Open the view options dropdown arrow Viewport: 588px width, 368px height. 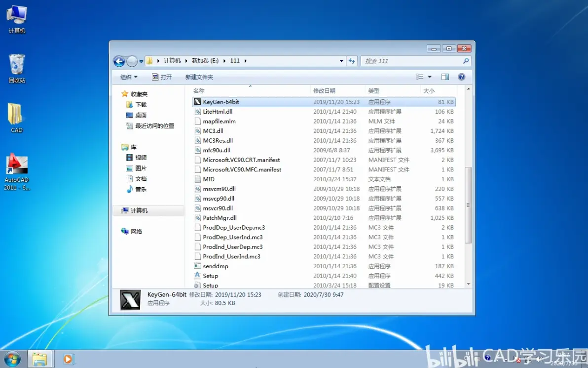430,77
